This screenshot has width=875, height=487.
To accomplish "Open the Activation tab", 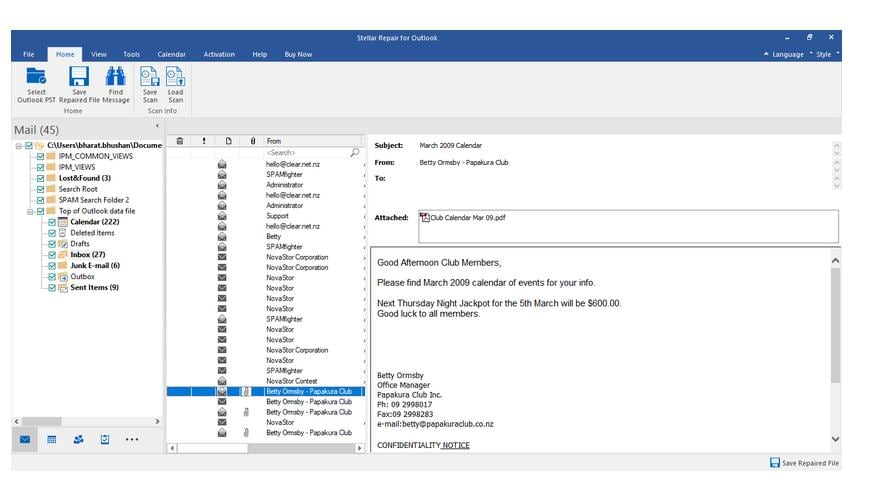I will click(x=219, y=55).
